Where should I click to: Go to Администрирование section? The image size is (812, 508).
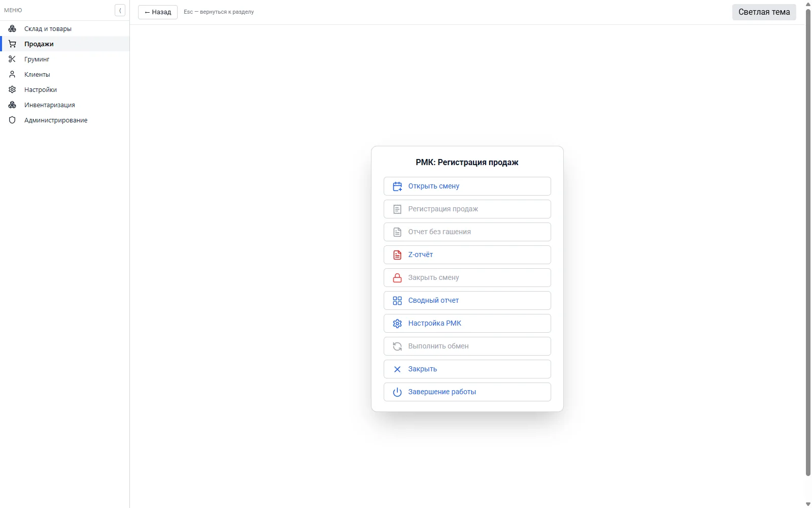(x=65, y=120)
